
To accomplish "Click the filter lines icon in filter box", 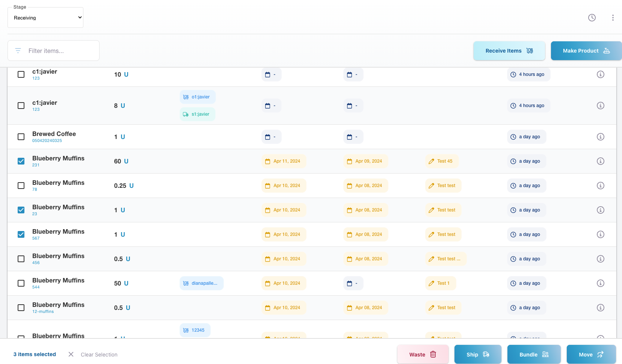I will click(18, 51).
